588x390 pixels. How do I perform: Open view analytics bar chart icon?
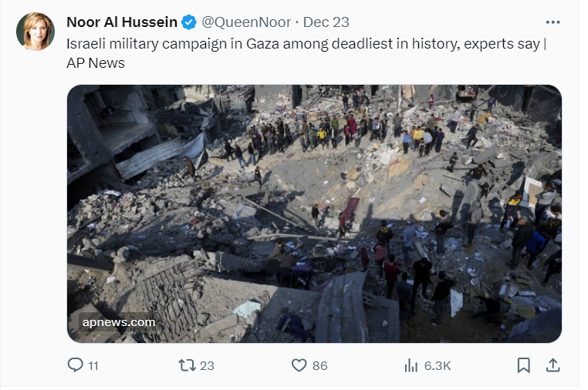click(x=411, y=365)
